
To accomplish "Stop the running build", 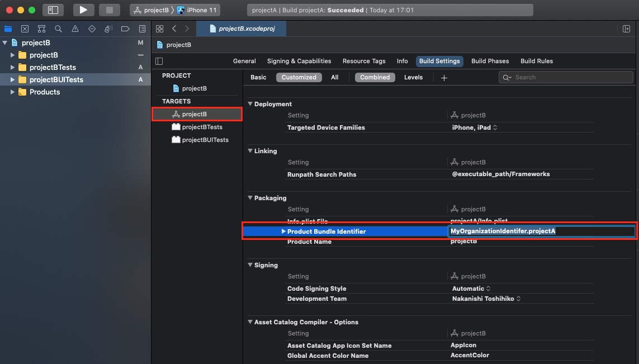I will click(109, 10).
